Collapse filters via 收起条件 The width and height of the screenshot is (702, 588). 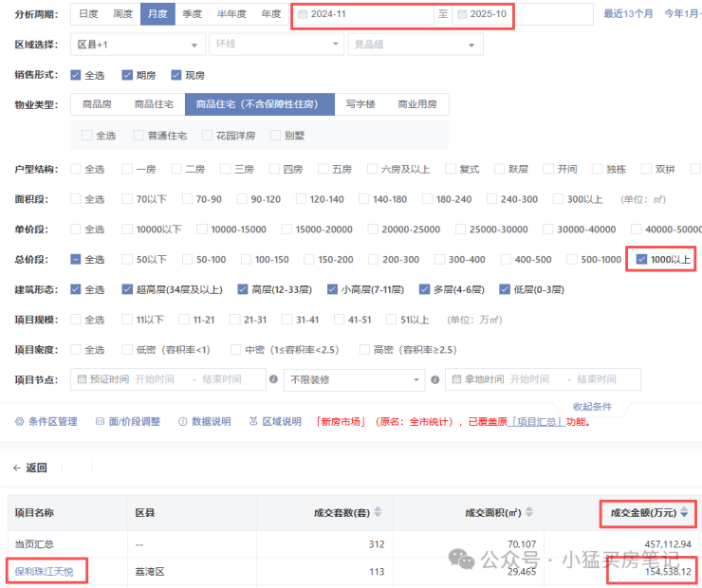pos(592,406)
